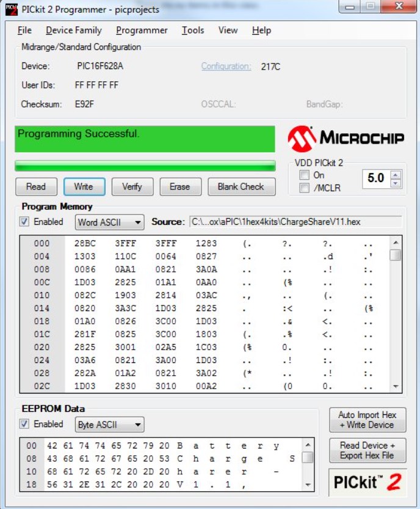Click configuration value 217C
Viewport: 420px width, 509px height.
tap(270, 67)
